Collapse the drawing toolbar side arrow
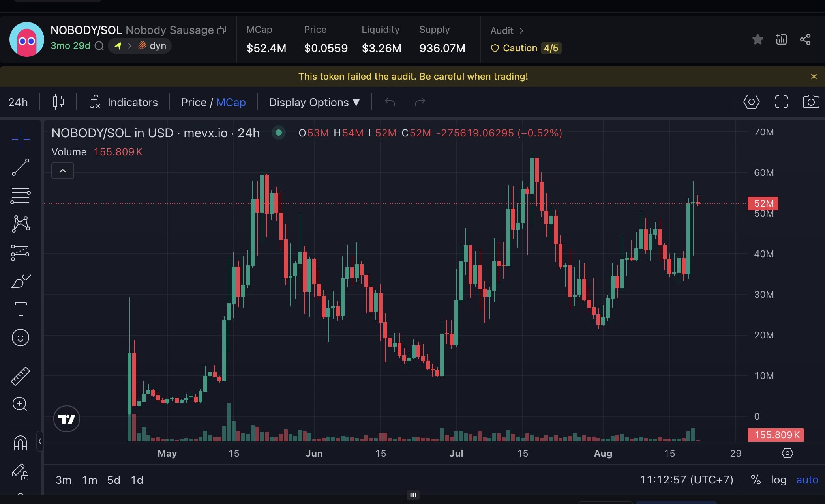This screenshot has height=504, width=825. click(40, 441)
